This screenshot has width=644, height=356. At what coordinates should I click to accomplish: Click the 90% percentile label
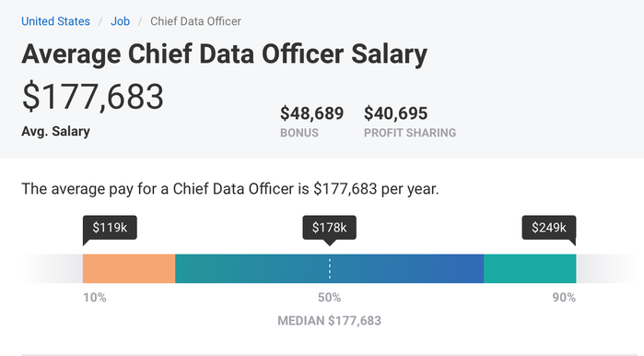coord(564,298)
